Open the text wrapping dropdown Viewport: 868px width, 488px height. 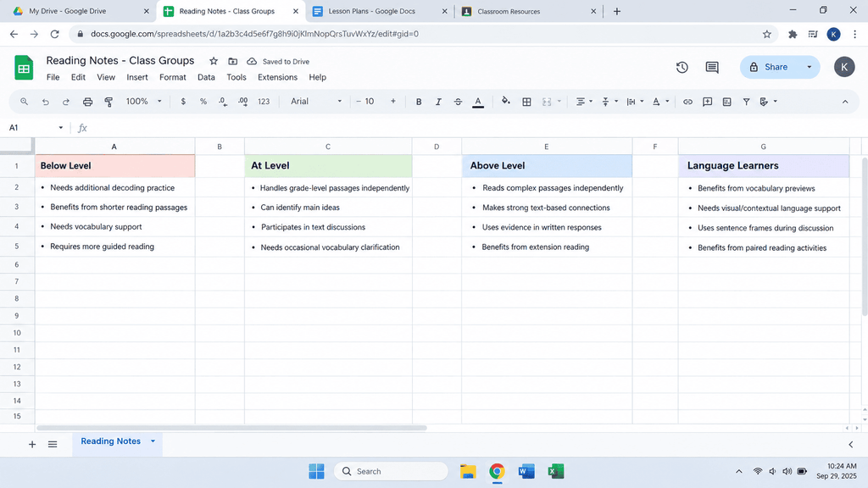pos(635,102)
